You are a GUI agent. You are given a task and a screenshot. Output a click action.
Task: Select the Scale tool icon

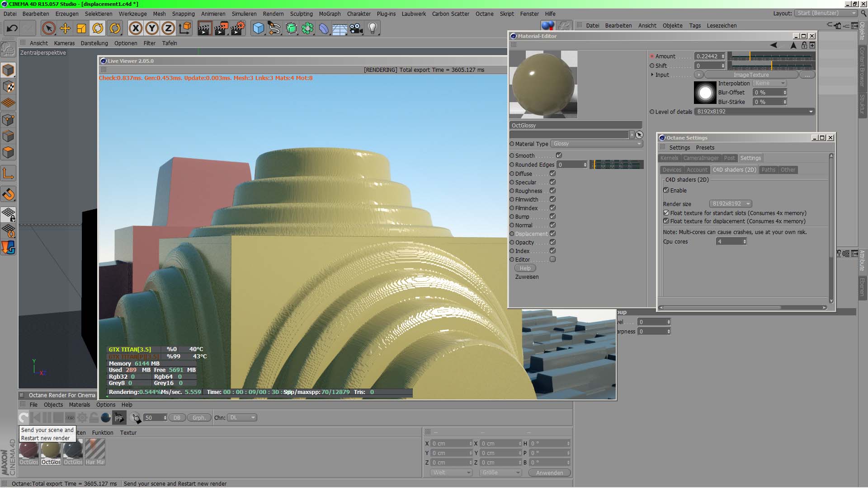(x=81, y=28)
